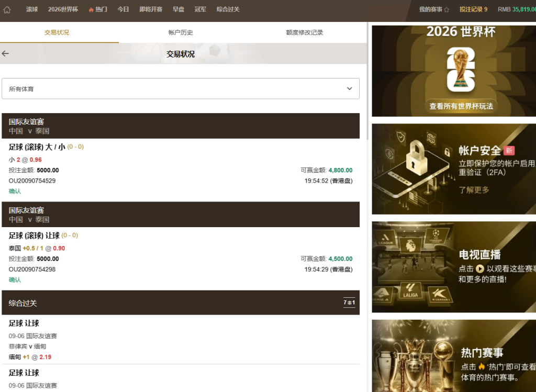
Task: Open the 帐户安全 padlock banner
Action: point(454,169)
